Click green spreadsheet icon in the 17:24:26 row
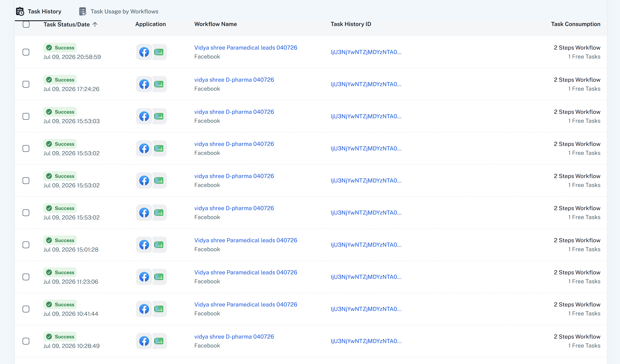This screenshot has width=620, height=364. point(159,84)
